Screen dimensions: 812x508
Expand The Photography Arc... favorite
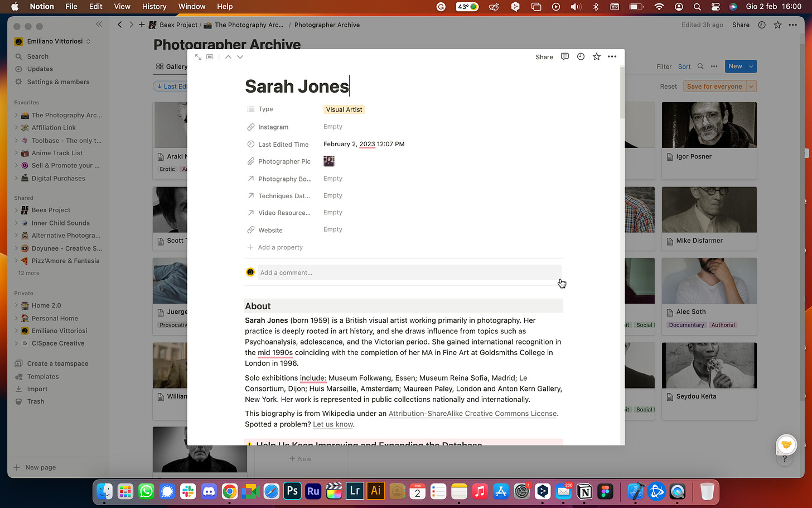tap(16, 116)
